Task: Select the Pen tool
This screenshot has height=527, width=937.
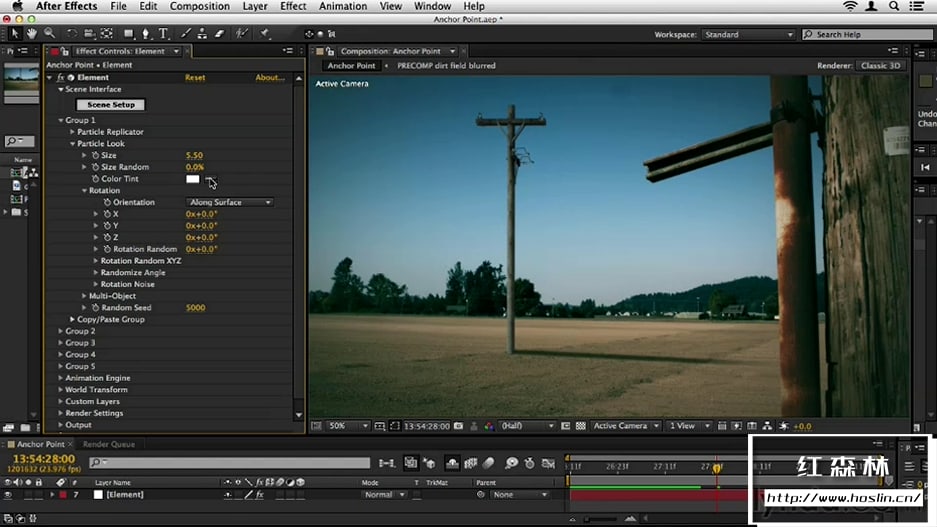Action: point(146,34)
